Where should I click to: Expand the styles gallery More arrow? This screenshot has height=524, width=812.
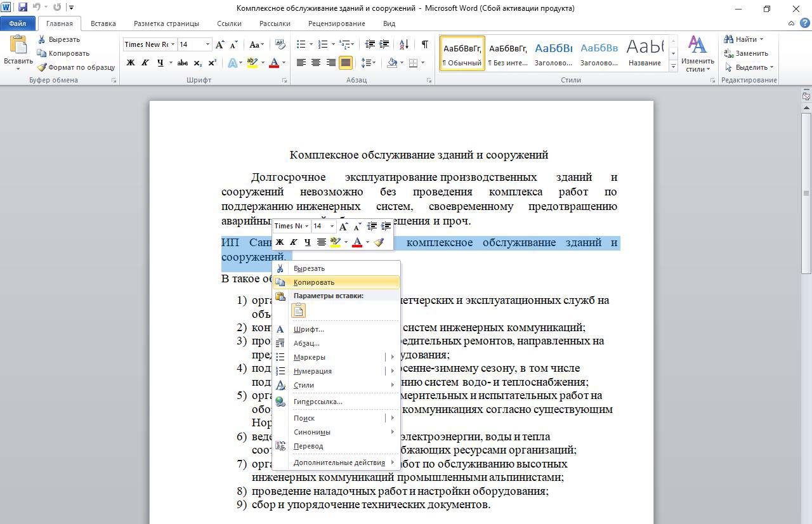673,67
